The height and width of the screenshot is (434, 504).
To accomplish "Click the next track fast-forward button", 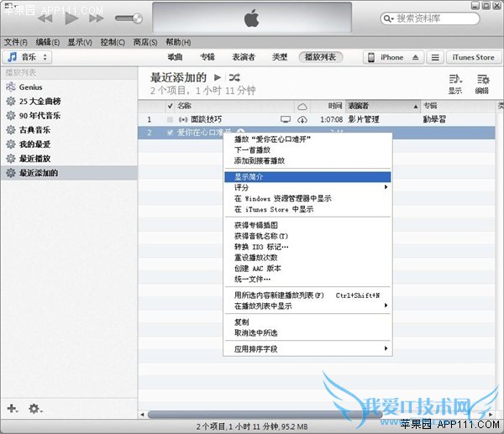I will point(96,18).
